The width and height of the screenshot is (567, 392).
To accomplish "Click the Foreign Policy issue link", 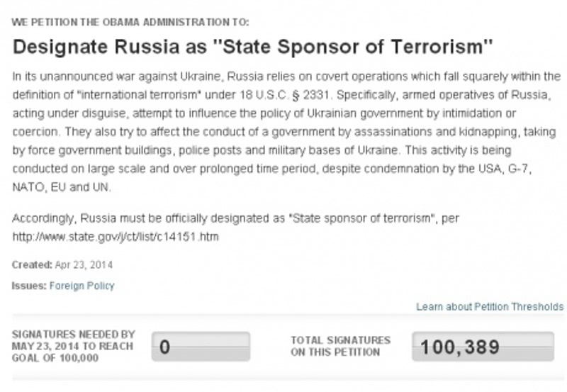I will point(82,286).
